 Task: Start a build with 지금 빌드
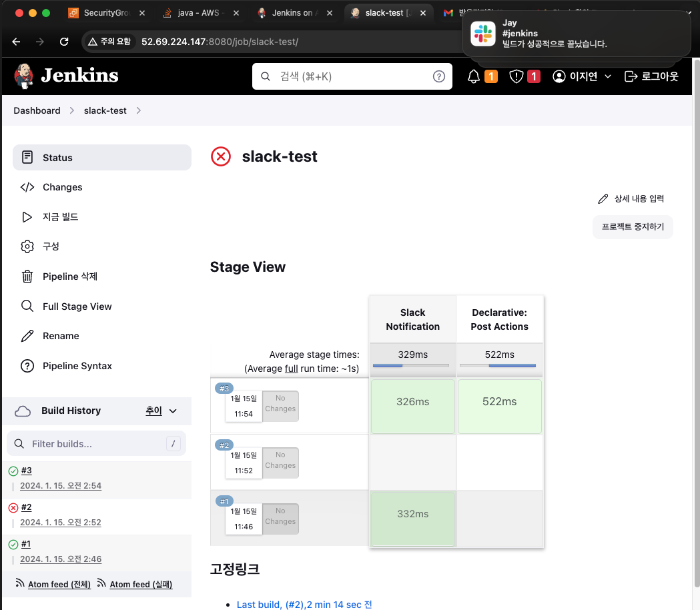[x=102, y=217]
